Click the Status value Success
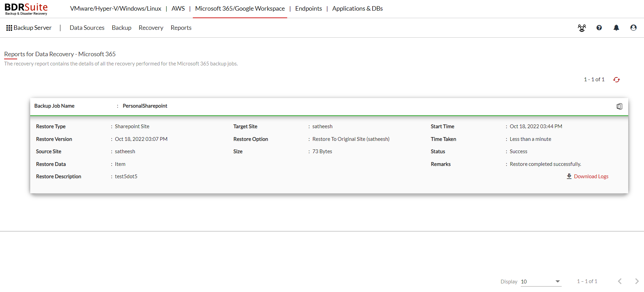This screenshot has width=644, height=292. [x=518, y=151]
